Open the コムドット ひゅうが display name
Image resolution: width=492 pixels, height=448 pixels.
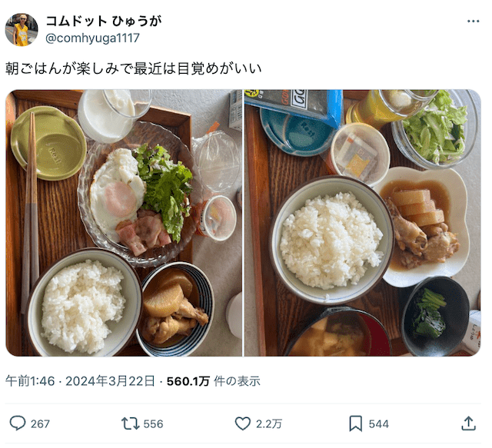pyautogui.click(x=104, y=21)
